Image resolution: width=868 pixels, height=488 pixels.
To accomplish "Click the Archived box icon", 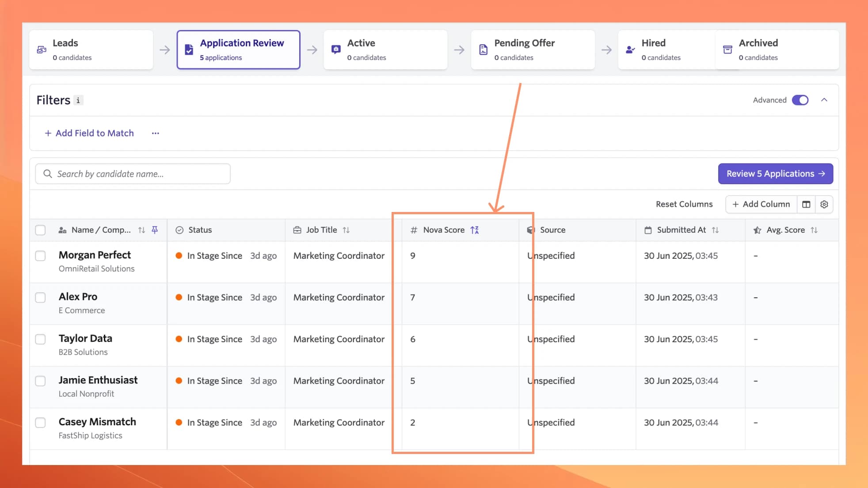I will 727,49.
